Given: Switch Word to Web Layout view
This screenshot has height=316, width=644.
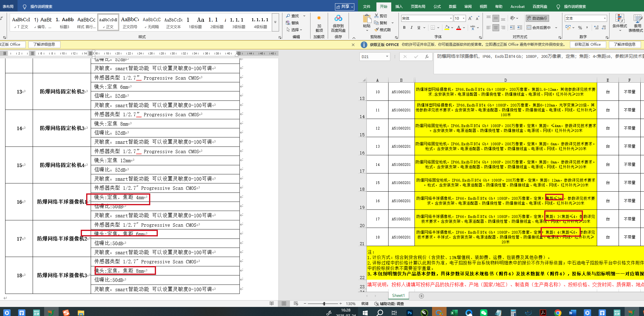Looking at the screenshot, I should 296,304.
